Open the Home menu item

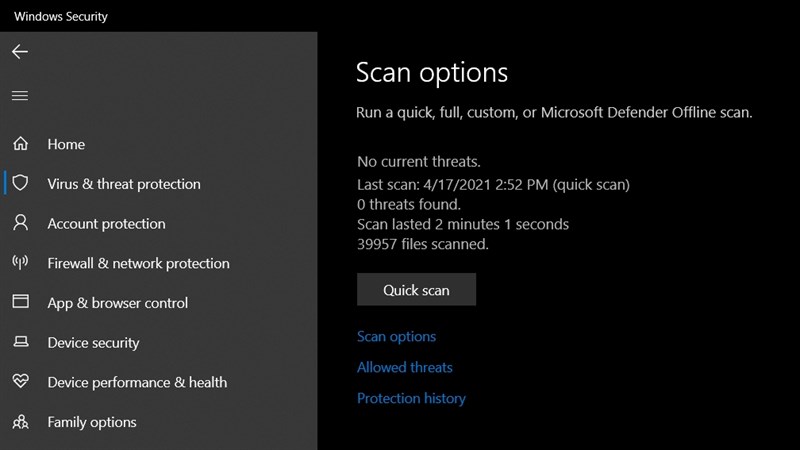66,144
